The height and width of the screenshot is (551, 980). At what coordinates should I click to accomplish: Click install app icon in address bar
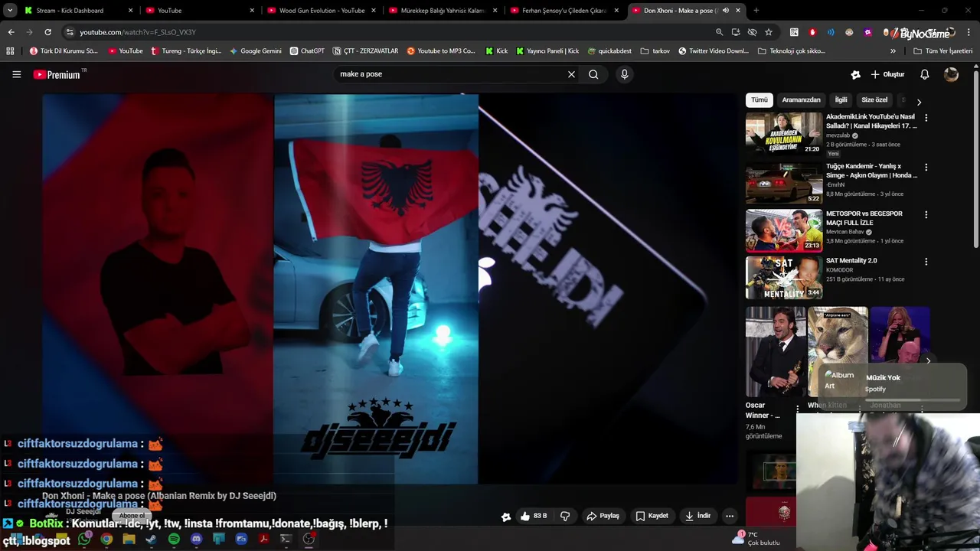[x=736, y=32]
